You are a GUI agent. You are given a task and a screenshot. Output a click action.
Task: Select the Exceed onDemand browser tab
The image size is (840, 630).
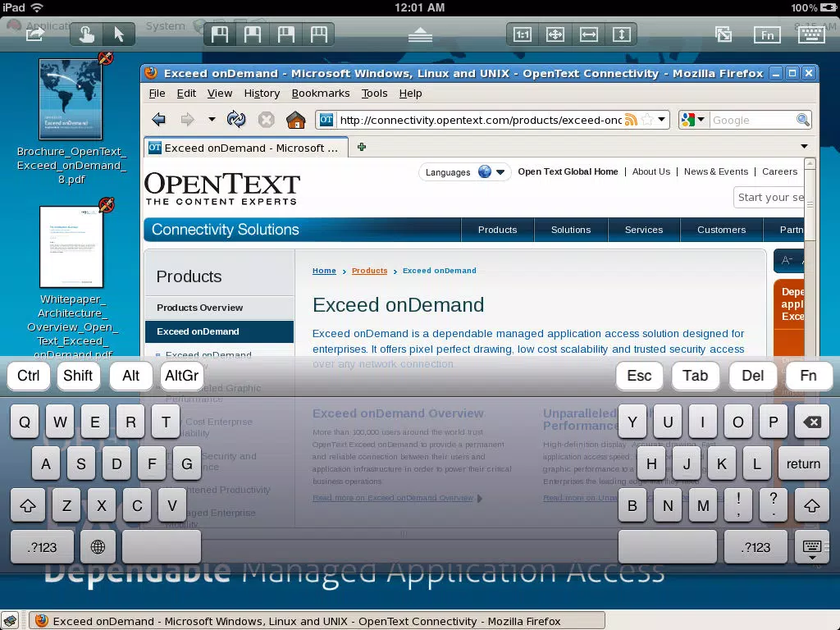246,148
